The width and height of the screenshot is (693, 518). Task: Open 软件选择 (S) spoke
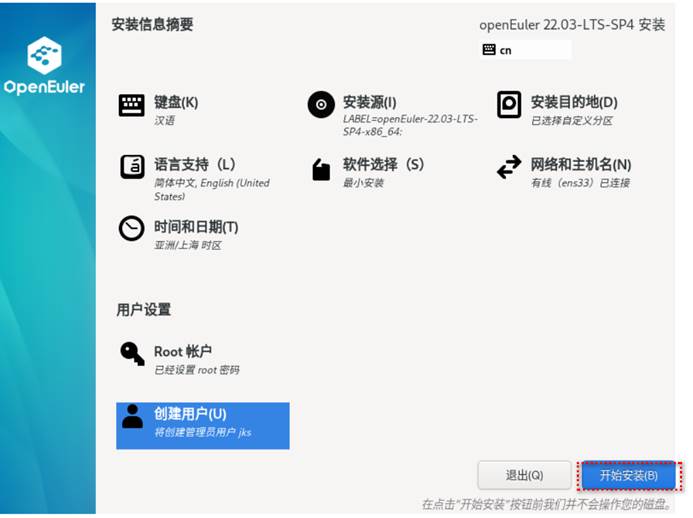point(383,164)
